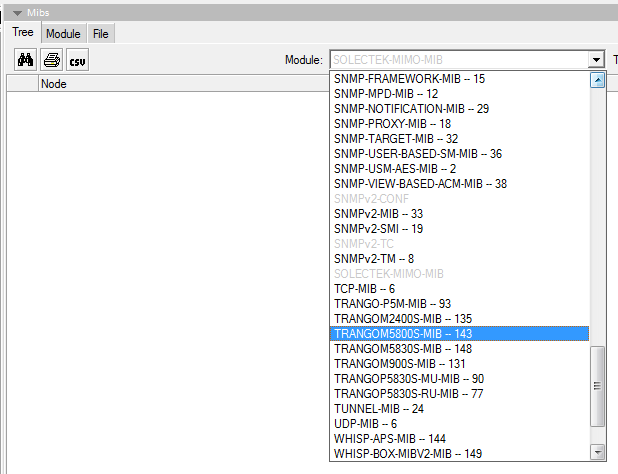
Task: Select SNMP-TARGET-MIB -- 32
Action: 460,139
